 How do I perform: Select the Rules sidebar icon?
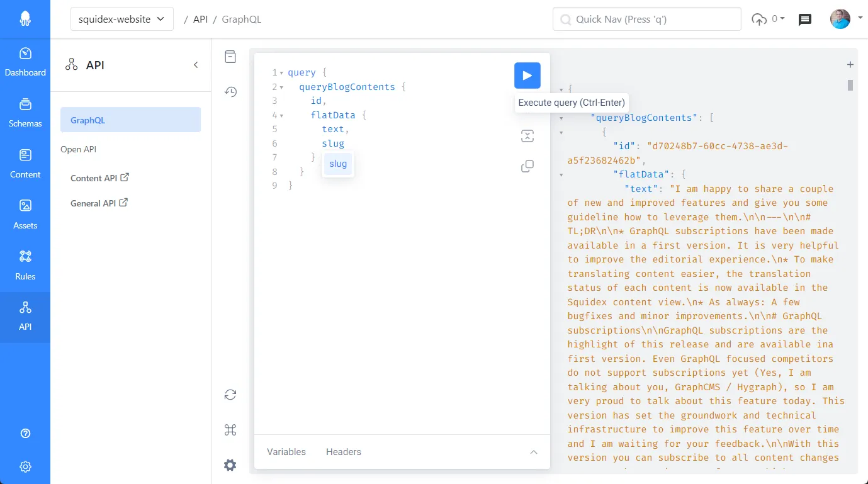pyautogui.click(x=25, y=265)
